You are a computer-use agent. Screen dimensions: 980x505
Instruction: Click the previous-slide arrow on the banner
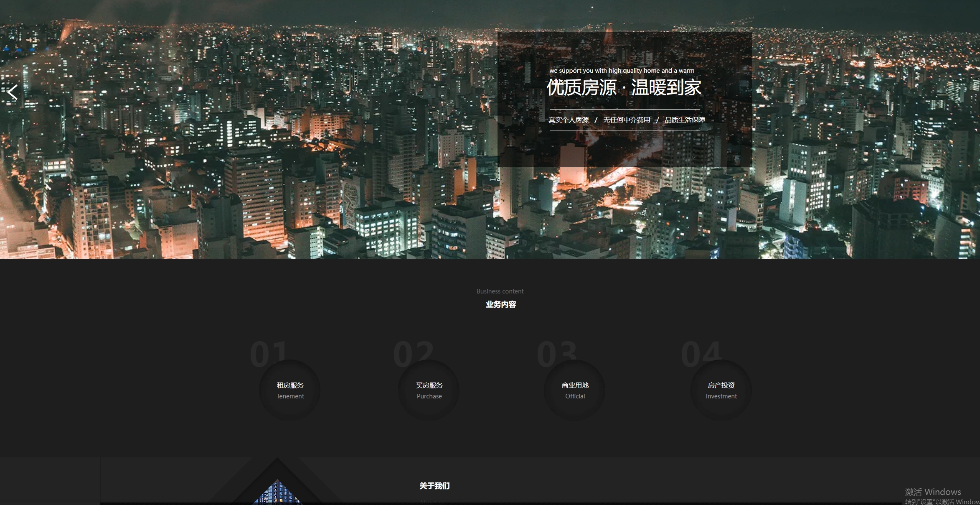pyautogui.click(x=13, y=92)
